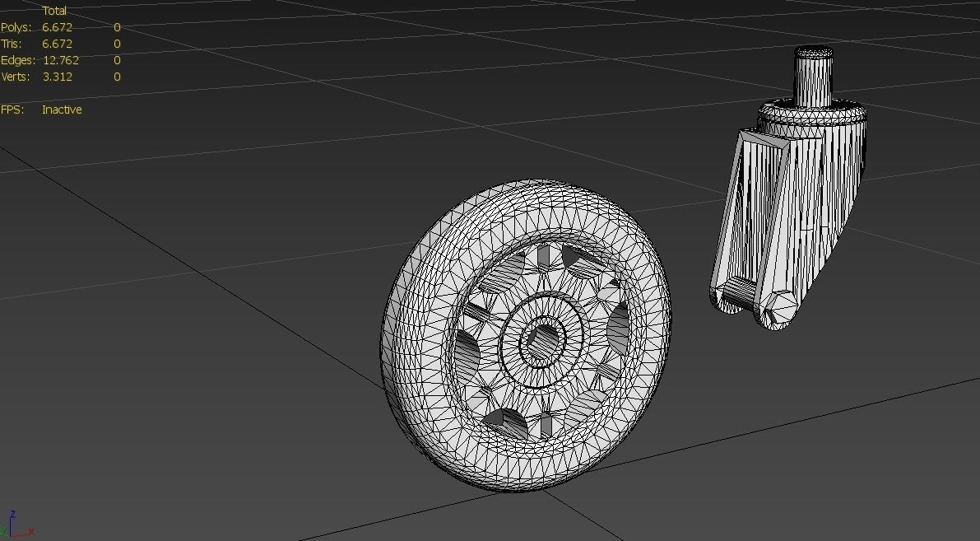Click the XYZ axis gizmo in the corner
Image resolution: width=980 pixels, height=541 pixels.
[x=16, y=525]
